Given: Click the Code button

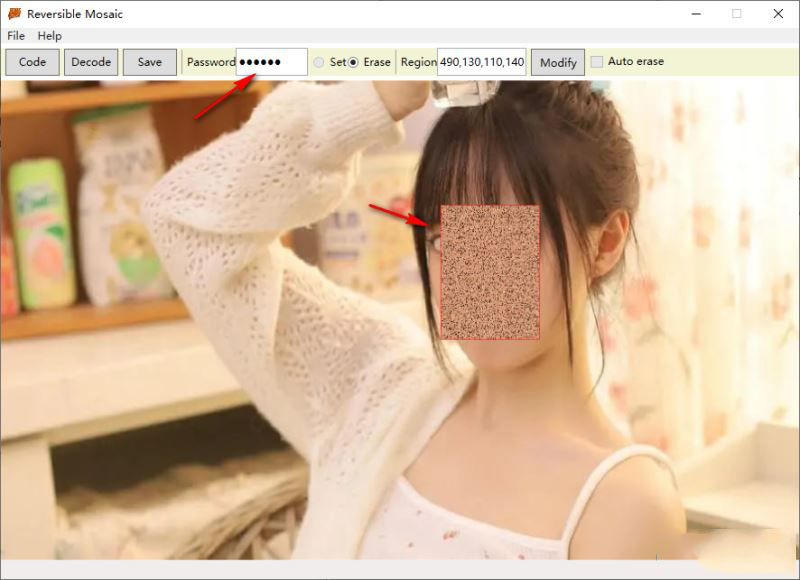Looking at the screenshot, I should click(x=33, y=62).
